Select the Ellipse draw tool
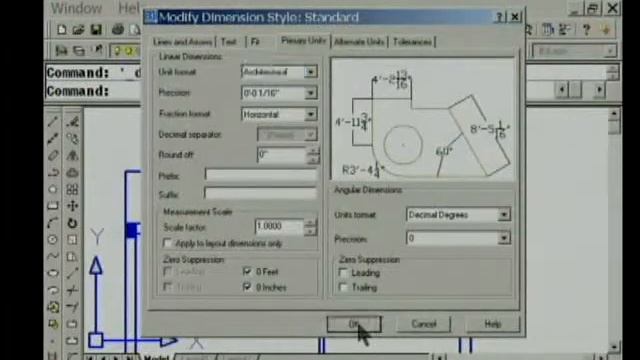The image size is (640, 360). [x=53, y=273]
